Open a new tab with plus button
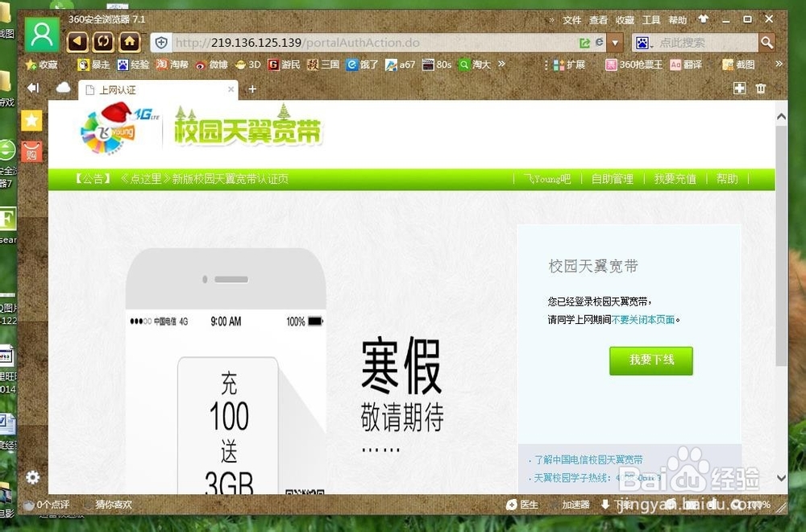Image resolution: width=806 pixels, height=532 pixels. coord(252,89)
